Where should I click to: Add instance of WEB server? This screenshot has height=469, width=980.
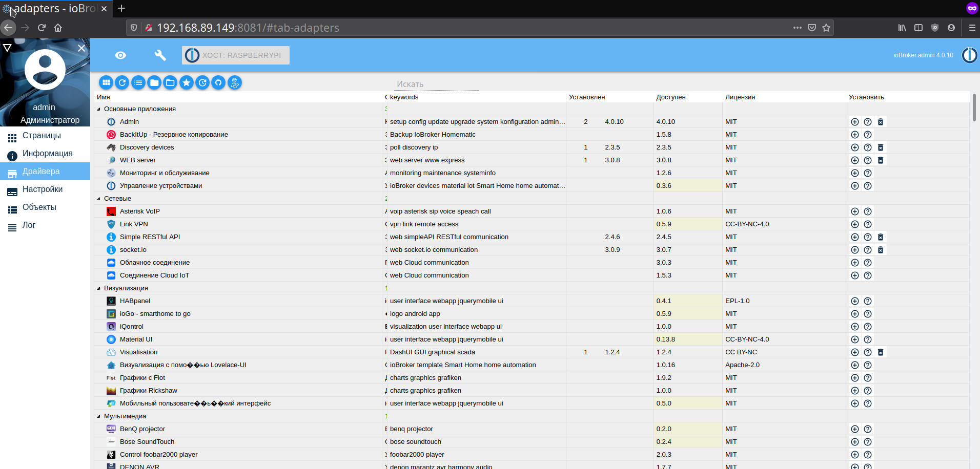pos(854,160)
